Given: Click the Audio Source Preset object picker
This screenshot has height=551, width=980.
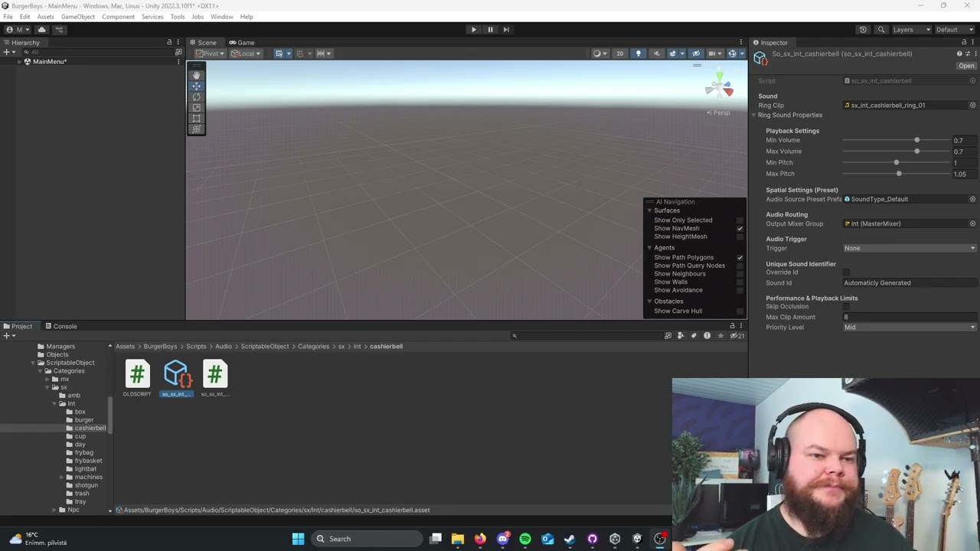Looking at the screenshot, I should [x=972, y=200].
